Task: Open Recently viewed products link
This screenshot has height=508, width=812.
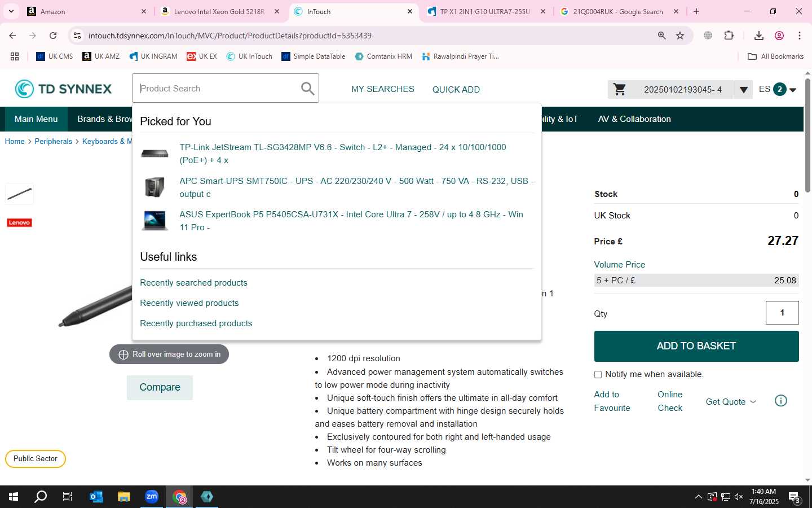Action: click(189, 303)
